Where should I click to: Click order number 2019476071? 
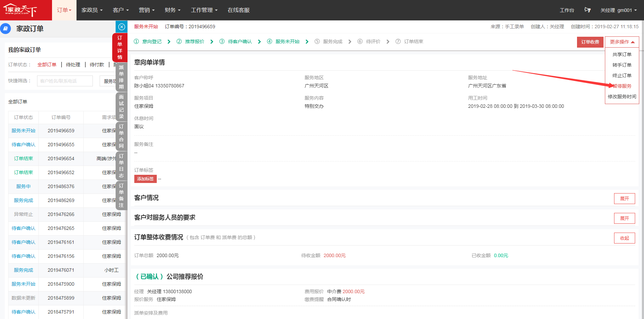61,270
